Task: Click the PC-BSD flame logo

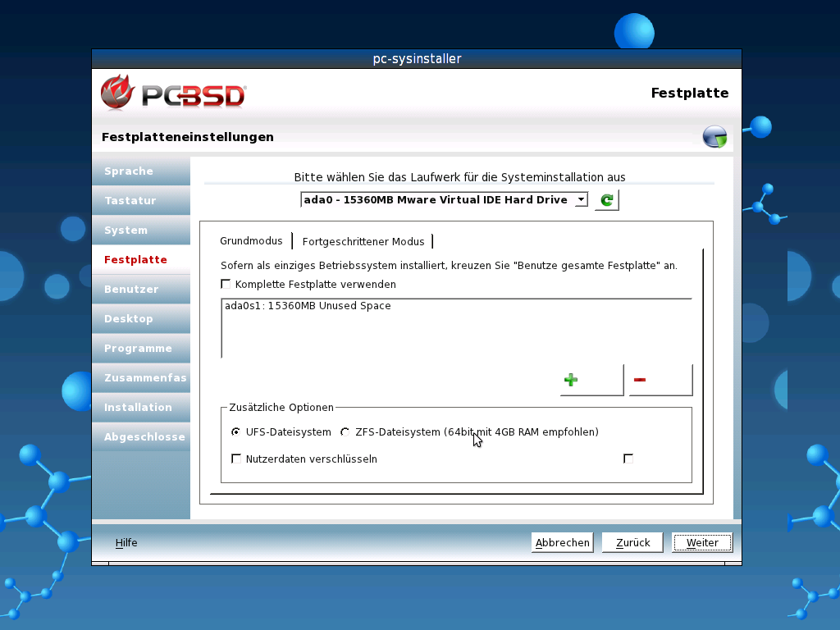Action: pos(116,92)
